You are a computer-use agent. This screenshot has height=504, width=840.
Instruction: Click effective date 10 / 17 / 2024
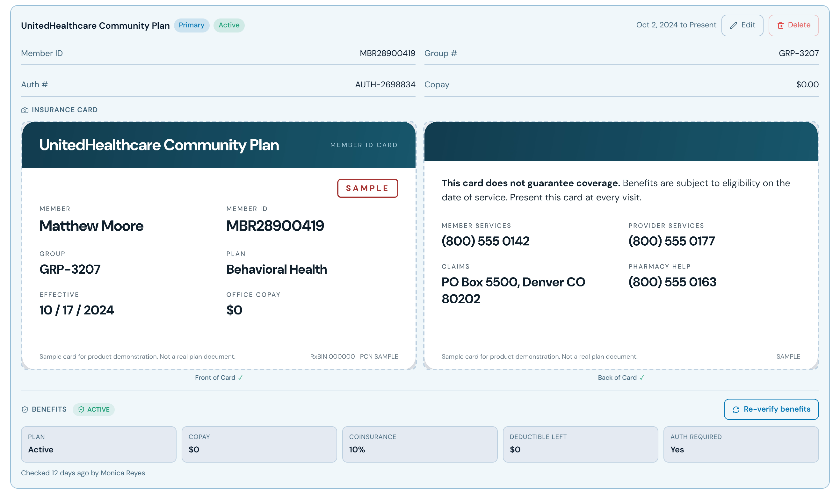(x=76, y=310)
